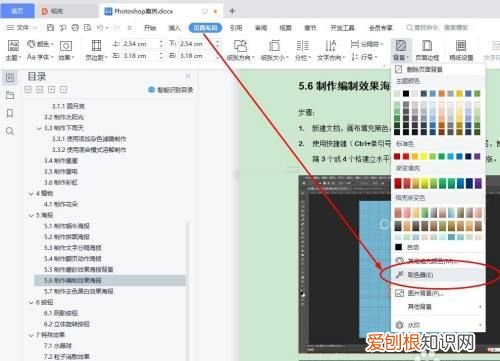This screenshot has height=361, width=500.
Task: Open the theme 字体 dropdown
Action: click(x=40, y=57)
